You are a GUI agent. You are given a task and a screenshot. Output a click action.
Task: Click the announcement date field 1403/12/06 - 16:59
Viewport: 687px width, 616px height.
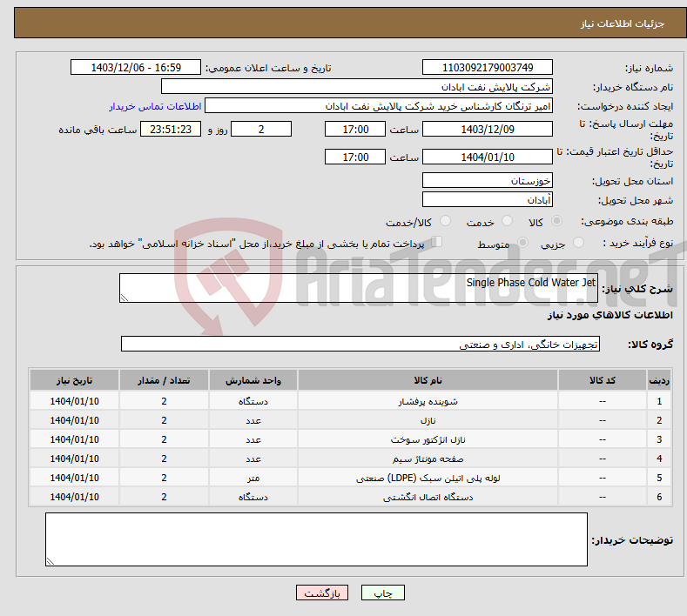click(x=136, y=67)
